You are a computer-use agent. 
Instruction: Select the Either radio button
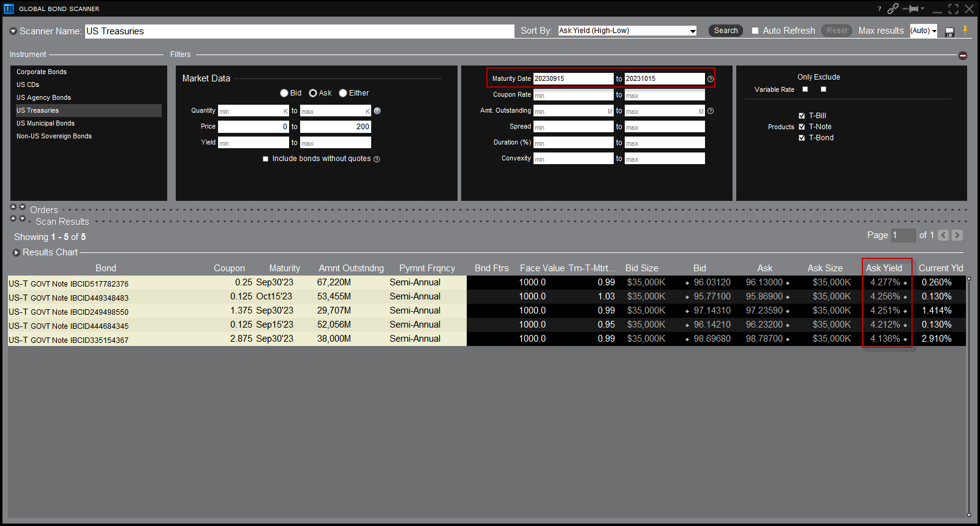pos(343,93)
